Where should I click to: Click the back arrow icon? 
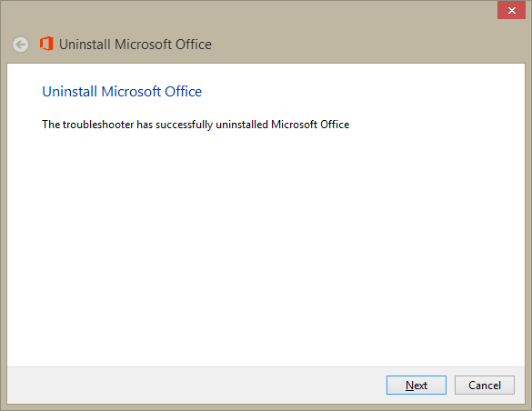click(x=21, y=45)
